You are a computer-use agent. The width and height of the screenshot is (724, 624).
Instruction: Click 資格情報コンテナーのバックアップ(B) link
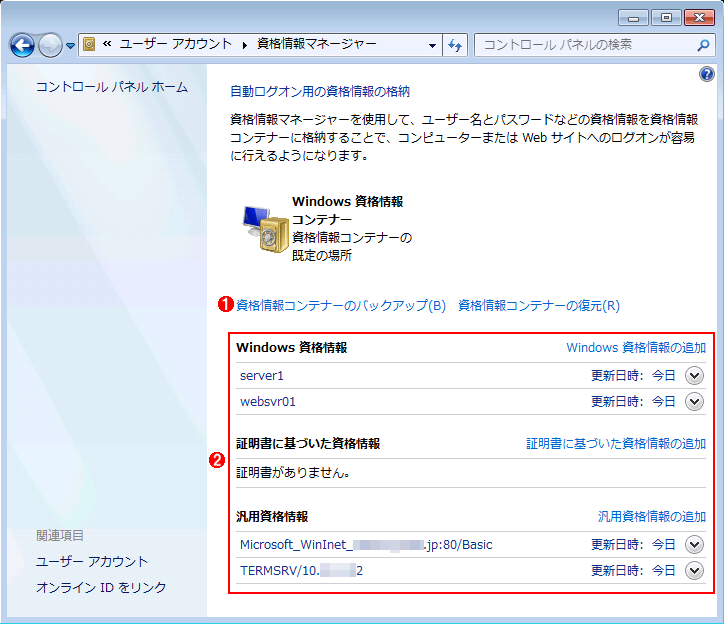coord(341,305)
